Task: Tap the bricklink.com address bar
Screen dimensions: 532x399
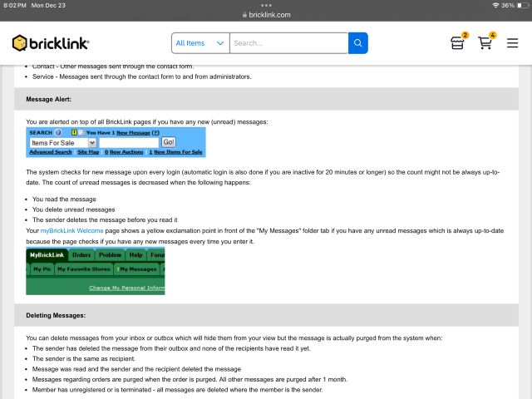Action: click(x=266, y=14)
